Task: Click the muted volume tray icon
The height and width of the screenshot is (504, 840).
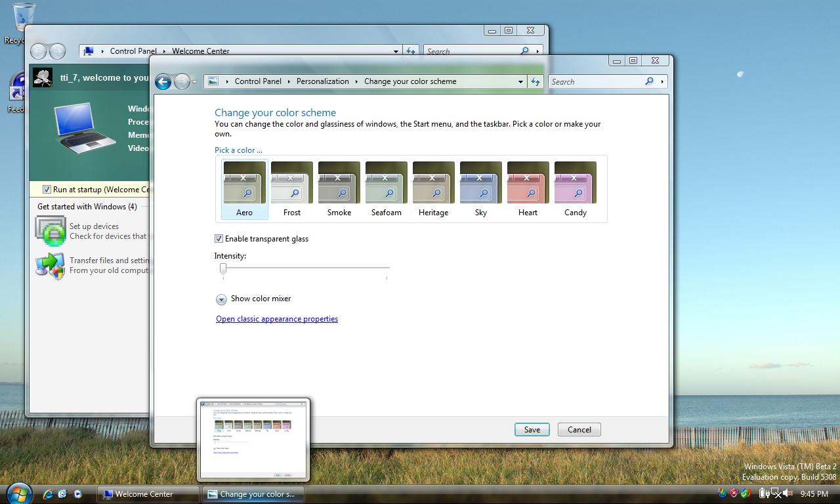Action: pyautogui.click(x=787, y=493)
